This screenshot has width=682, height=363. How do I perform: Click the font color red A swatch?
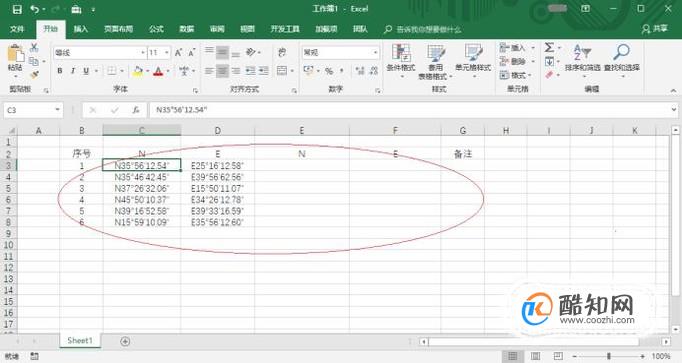(x=158, y=71)
